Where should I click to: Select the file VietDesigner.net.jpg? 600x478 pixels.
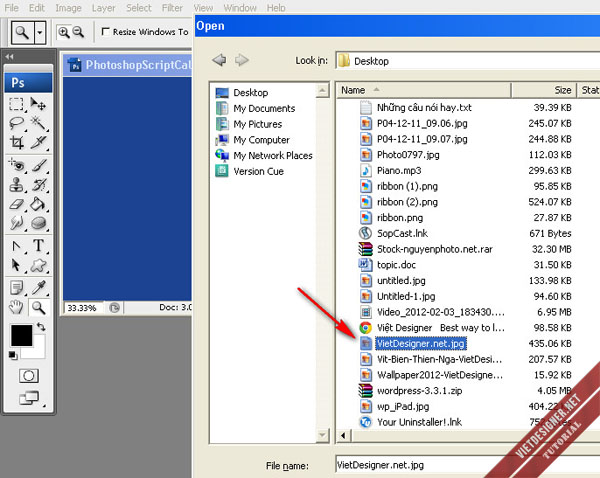(x=420, y=344)
